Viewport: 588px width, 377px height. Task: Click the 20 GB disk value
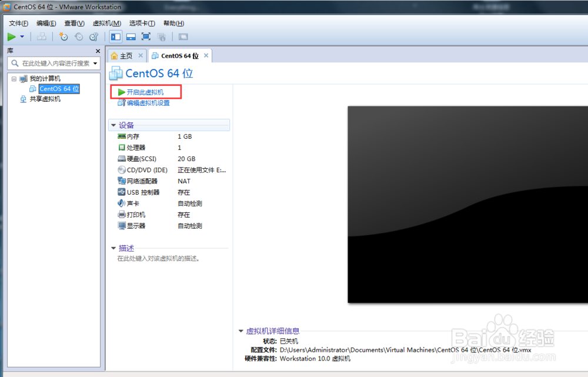click(186, 159)
